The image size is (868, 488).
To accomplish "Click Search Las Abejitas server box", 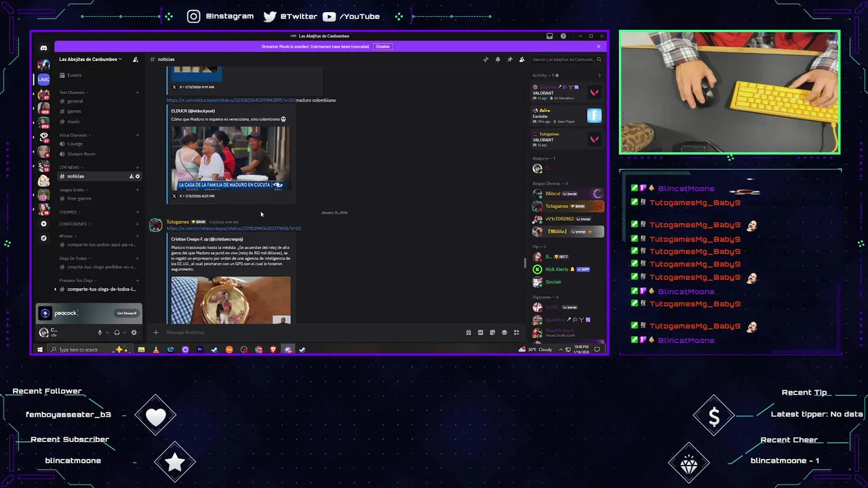I will (566, 60).
